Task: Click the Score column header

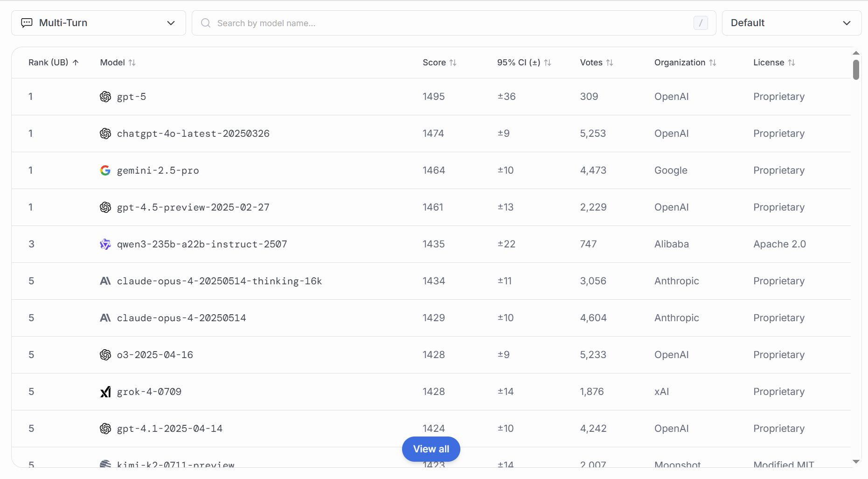Action: 440,63
